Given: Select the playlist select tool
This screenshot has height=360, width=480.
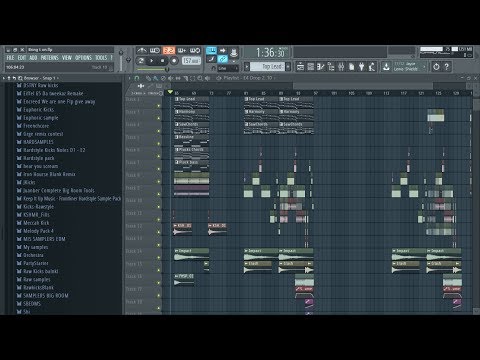Looking at the screenshot, I should coord(193,78).
